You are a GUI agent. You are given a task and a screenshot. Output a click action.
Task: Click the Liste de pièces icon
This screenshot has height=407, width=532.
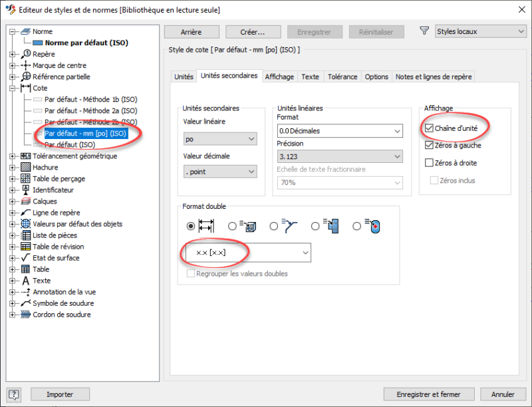tap(26, 235)
